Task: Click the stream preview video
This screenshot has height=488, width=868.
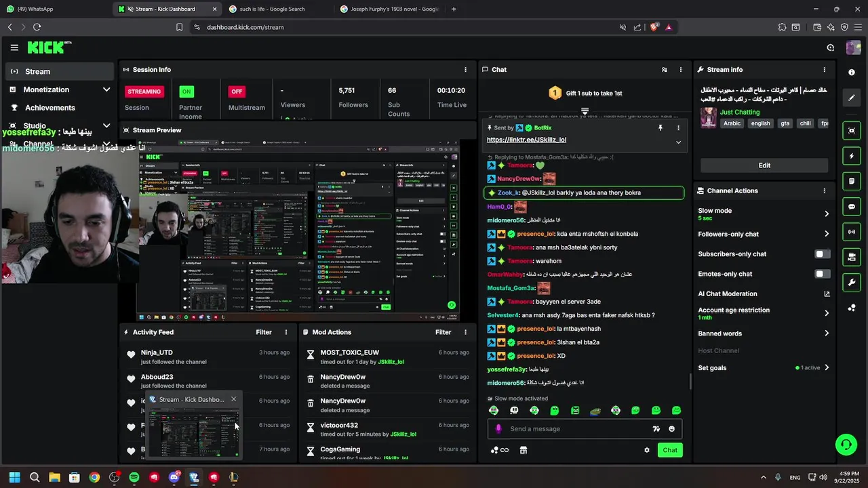Action: (x=298, y=230)
